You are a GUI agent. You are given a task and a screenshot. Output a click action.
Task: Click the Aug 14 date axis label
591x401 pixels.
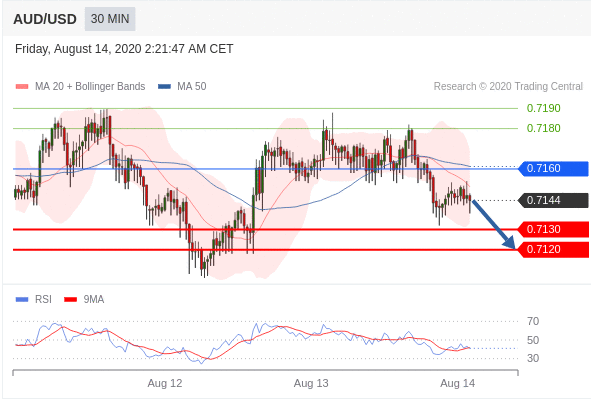(x=458, y=384)
